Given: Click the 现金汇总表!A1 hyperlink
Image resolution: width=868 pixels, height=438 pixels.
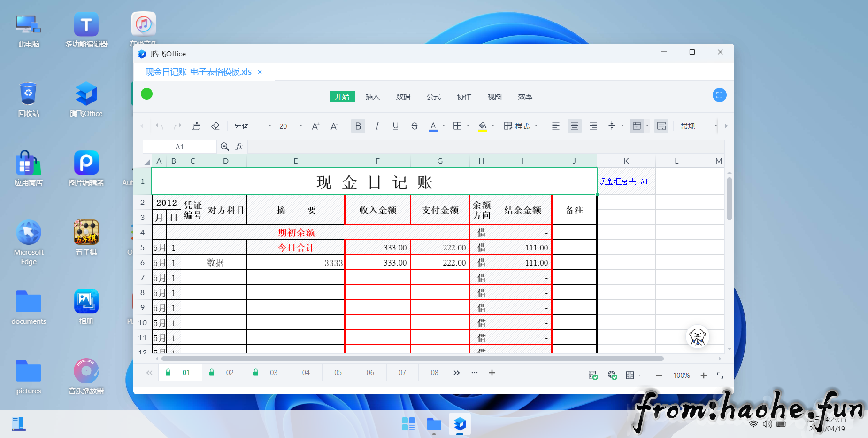Looking at the screenshot, I should (x=623, y=181).
